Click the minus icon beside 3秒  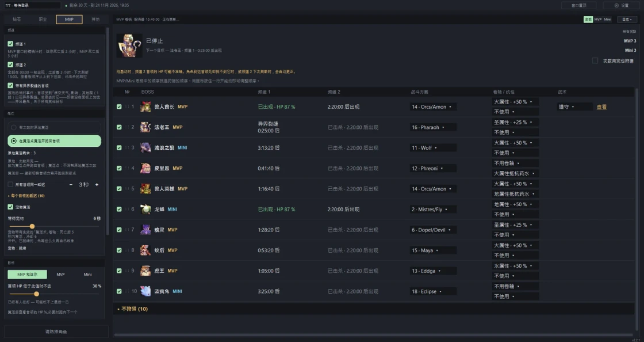click(x=71, y=185)
